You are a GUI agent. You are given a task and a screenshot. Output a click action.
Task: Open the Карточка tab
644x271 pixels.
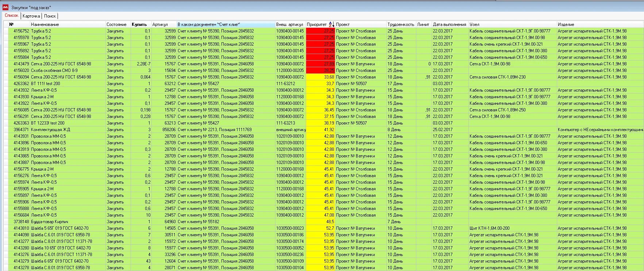click(31, 16)
